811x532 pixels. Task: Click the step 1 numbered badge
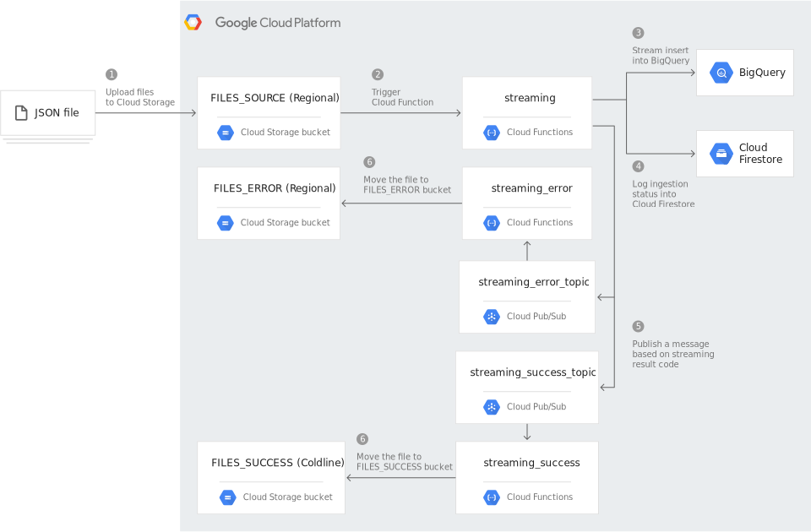111,73
